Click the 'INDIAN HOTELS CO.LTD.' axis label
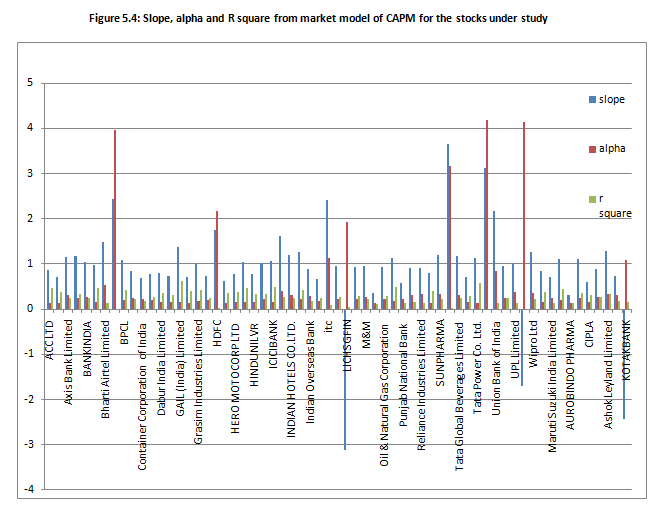652x505 pixels. pos(291,379)
